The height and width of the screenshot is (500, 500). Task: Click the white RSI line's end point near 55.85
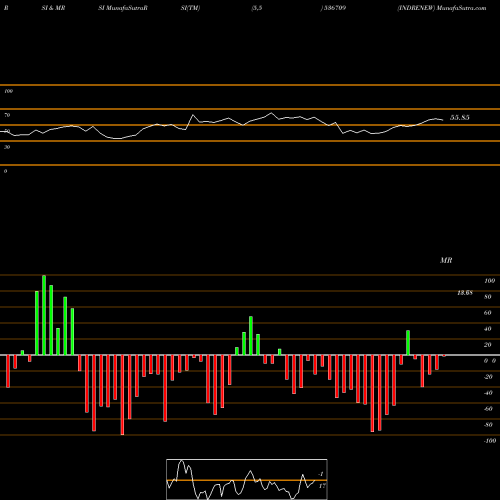(443, 120)
